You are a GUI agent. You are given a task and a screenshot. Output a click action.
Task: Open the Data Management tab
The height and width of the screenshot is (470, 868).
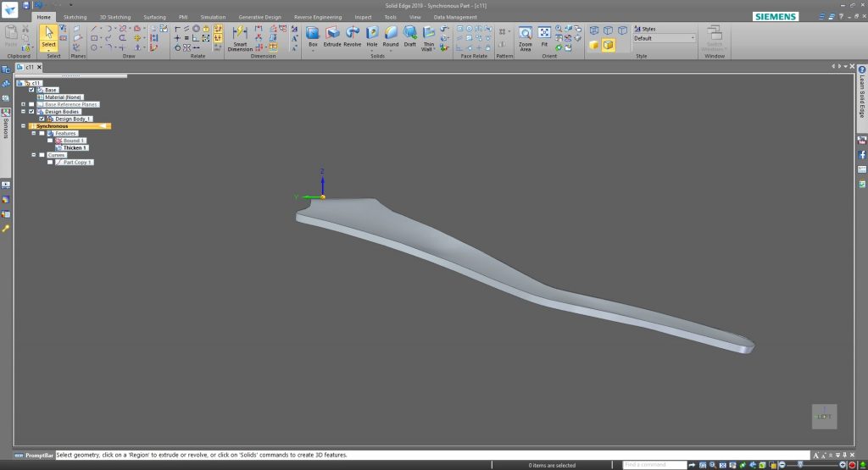click(x=455, y=17)
